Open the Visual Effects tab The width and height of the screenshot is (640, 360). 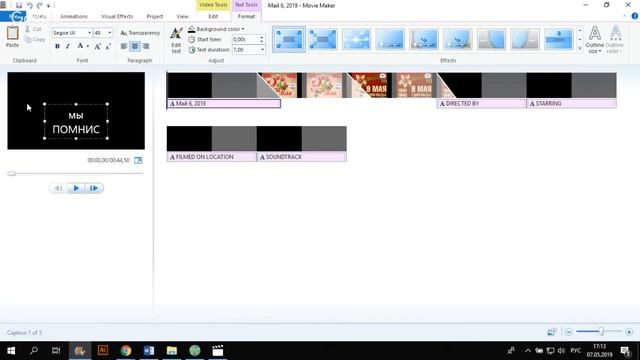click(117, 16)
